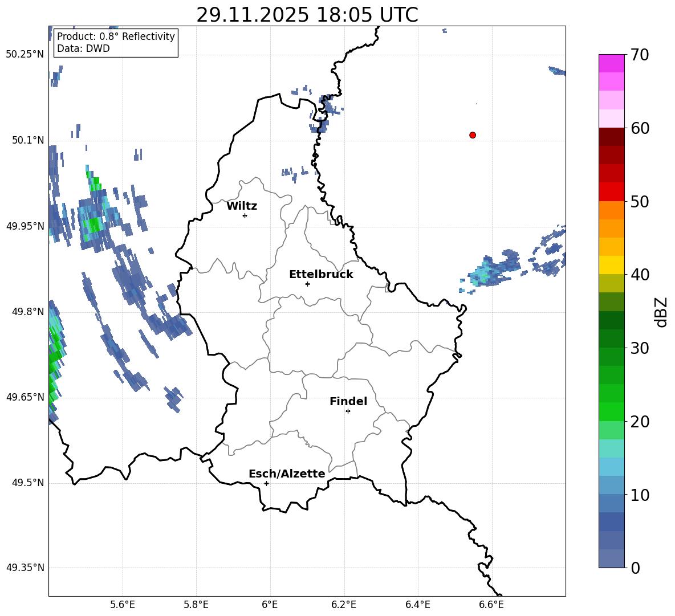Click the 5.6°E longitude label

(123, 605)
